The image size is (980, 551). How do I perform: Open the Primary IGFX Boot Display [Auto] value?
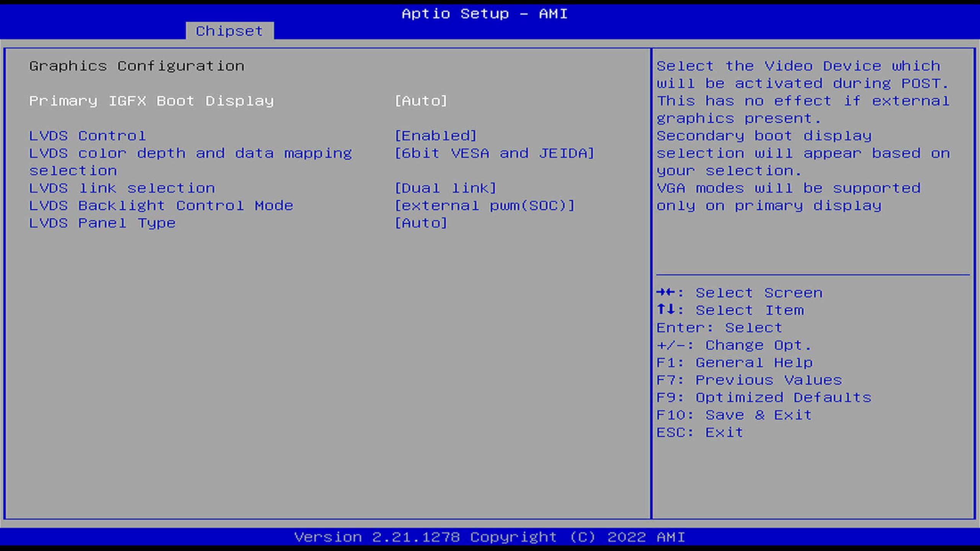421,101
